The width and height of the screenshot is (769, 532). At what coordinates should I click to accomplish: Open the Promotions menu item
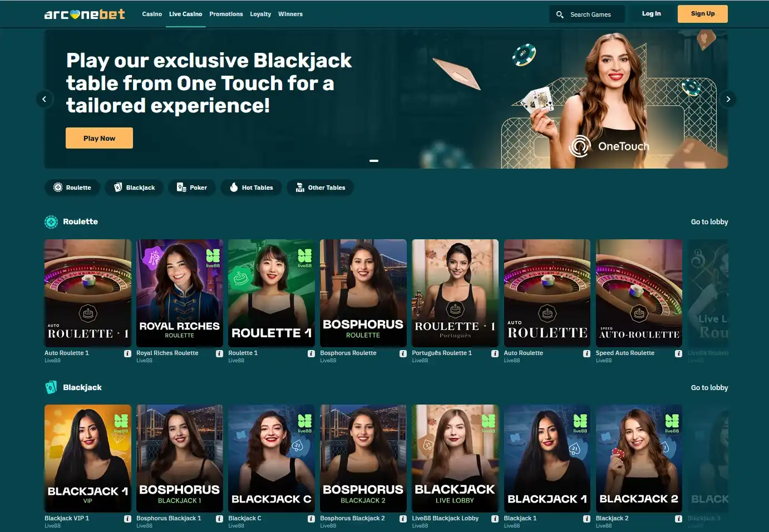[226, 14]
